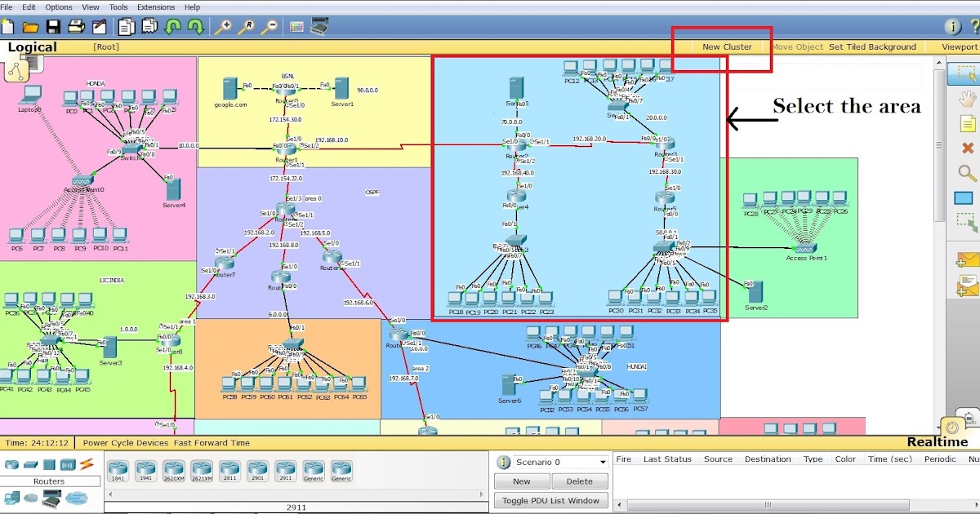
Task: Click the New Cluster button
Action: pyautogui.click(x=727, y=47)
